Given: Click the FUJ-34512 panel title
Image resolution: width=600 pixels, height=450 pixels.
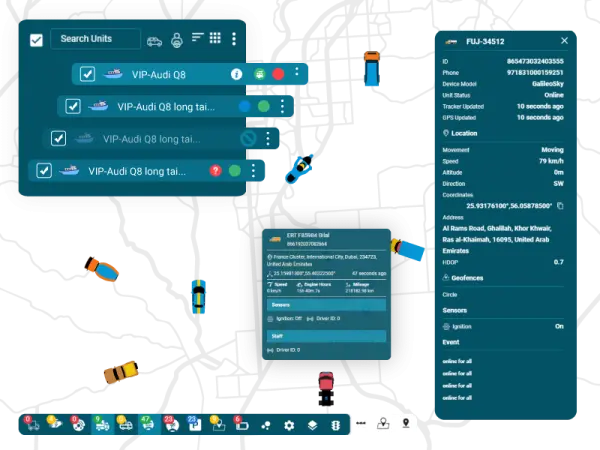Looking at the screenshot, I should point(485,41).
